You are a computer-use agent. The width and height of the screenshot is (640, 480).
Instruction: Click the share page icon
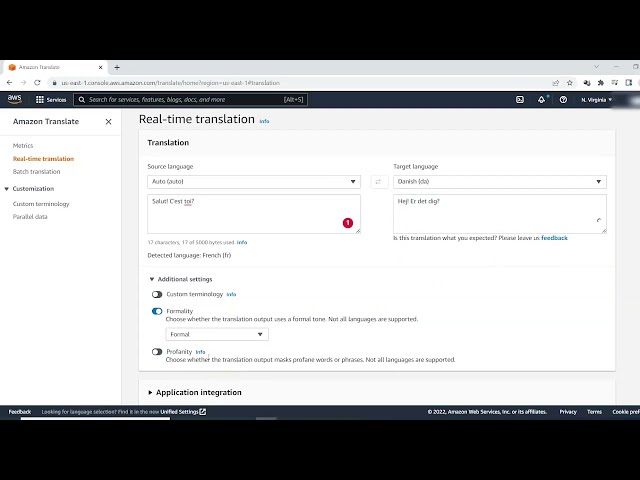coord(556,83)
